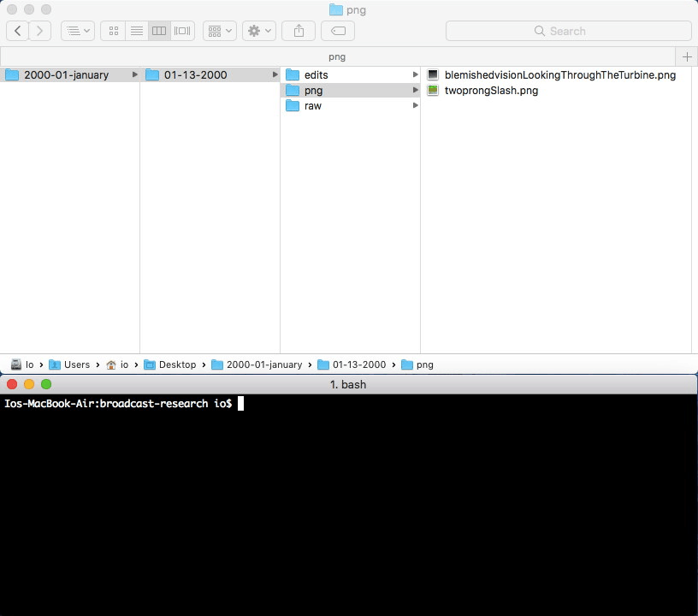Switch Finder to icon view
Screen dimensions: 698x616
click(x=114, y=31)
